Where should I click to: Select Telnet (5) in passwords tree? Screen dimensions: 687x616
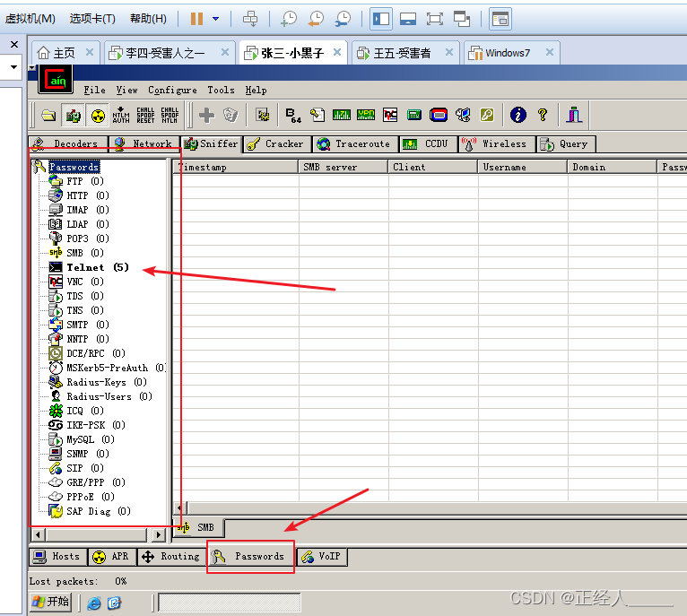(97, 267)
